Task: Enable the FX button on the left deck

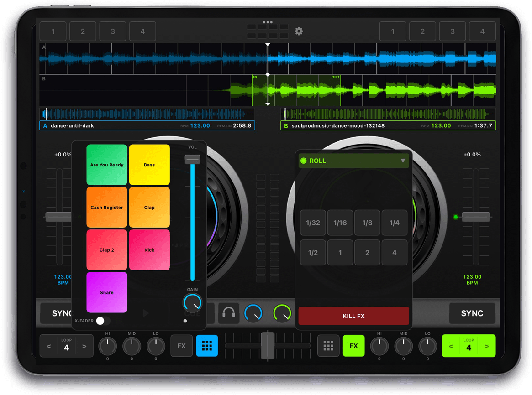Action: pos(181,346)
